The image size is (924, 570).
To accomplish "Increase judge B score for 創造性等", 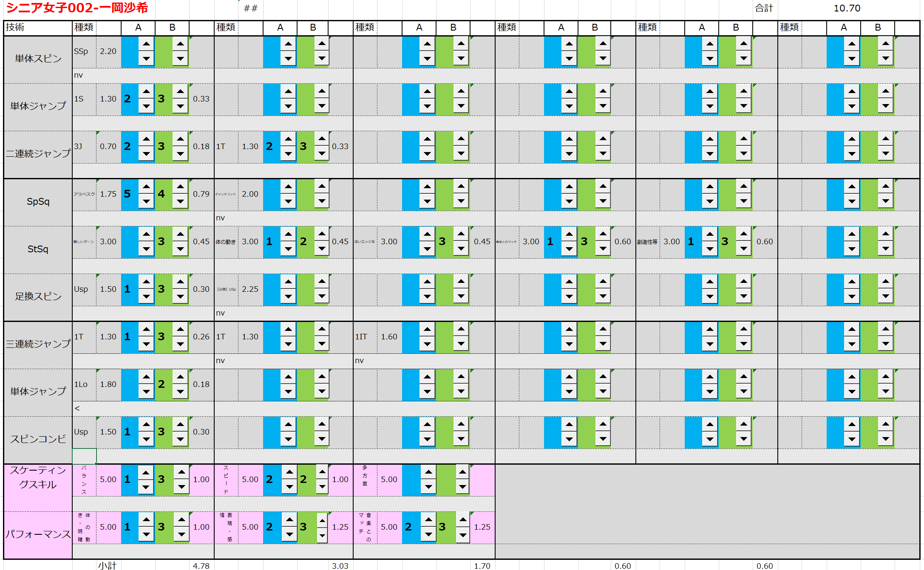I will (743, 234).
